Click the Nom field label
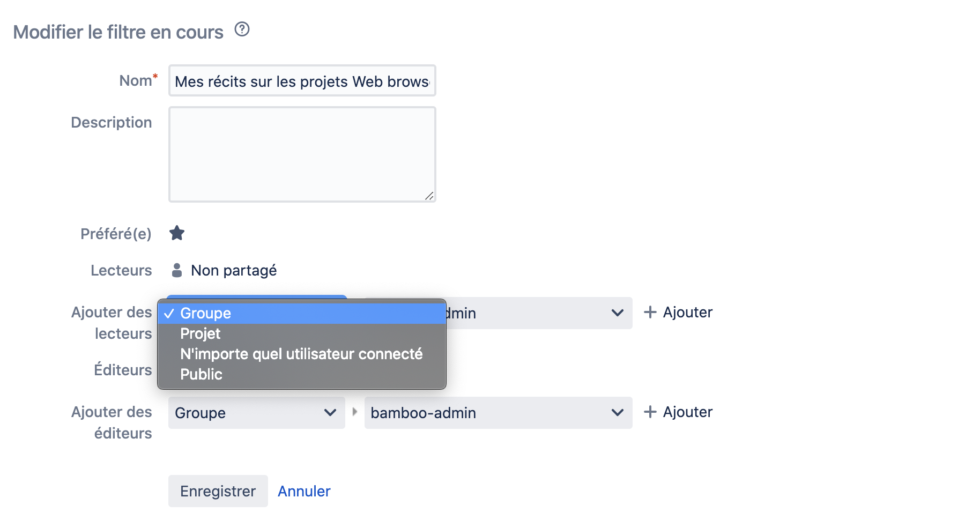This screenshot has height=520, width=980. point(136,81)
